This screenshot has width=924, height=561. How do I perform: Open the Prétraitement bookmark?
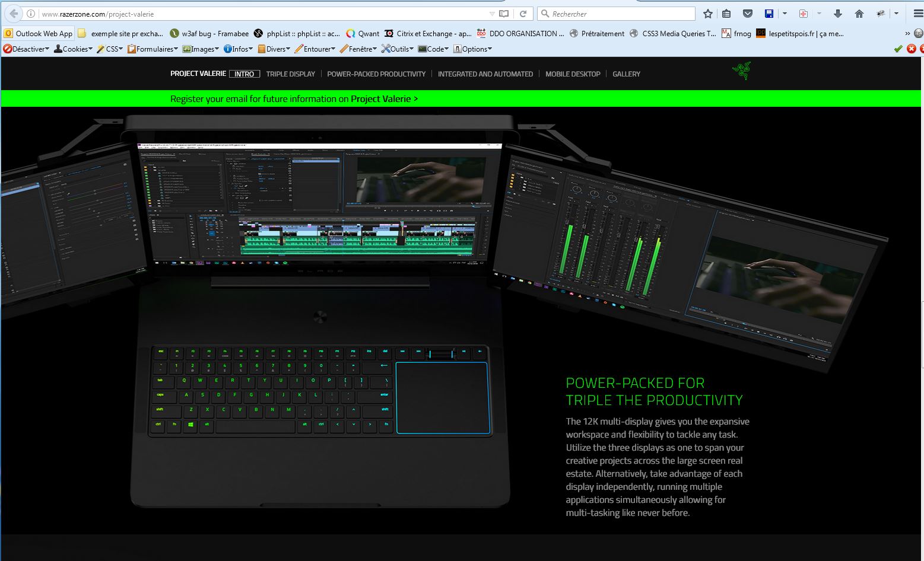point(596,34)
